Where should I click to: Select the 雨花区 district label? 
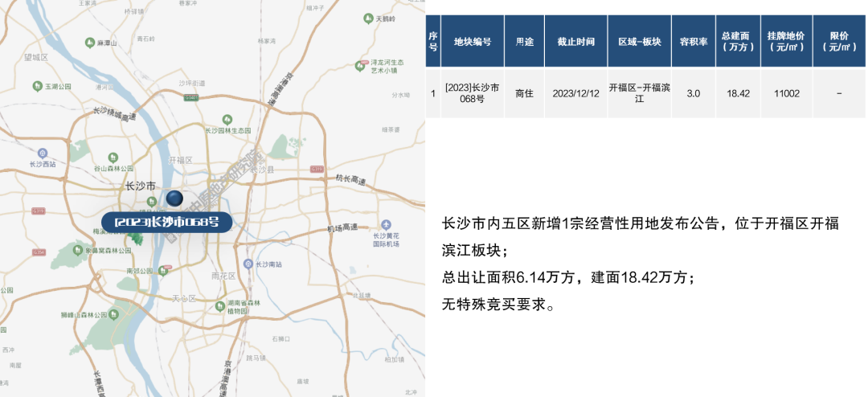click(x=223, y=275)
